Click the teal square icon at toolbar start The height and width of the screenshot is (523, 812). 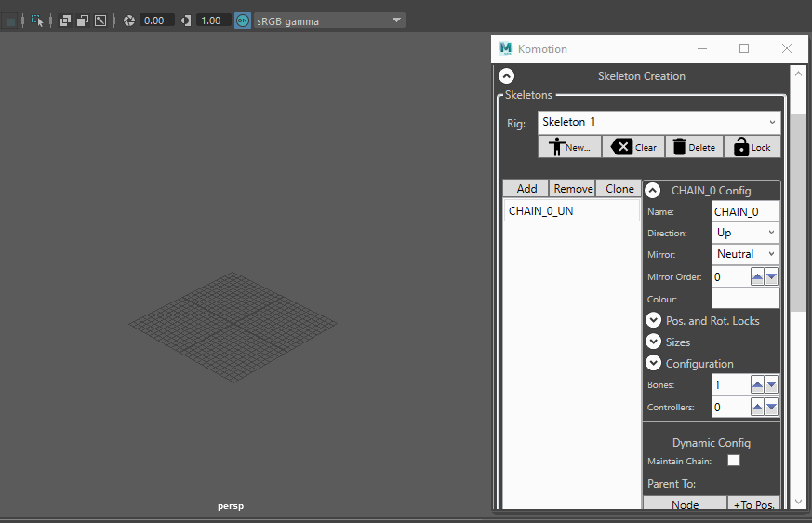pos(10,21)
